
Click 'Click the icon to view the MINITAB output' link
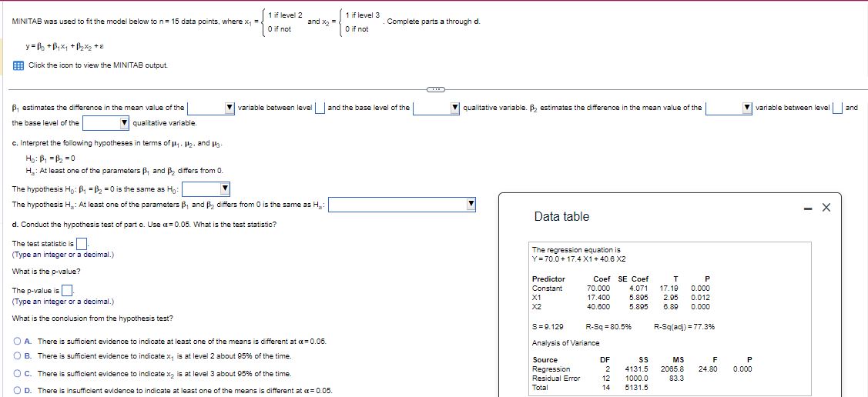click(97, 66)
